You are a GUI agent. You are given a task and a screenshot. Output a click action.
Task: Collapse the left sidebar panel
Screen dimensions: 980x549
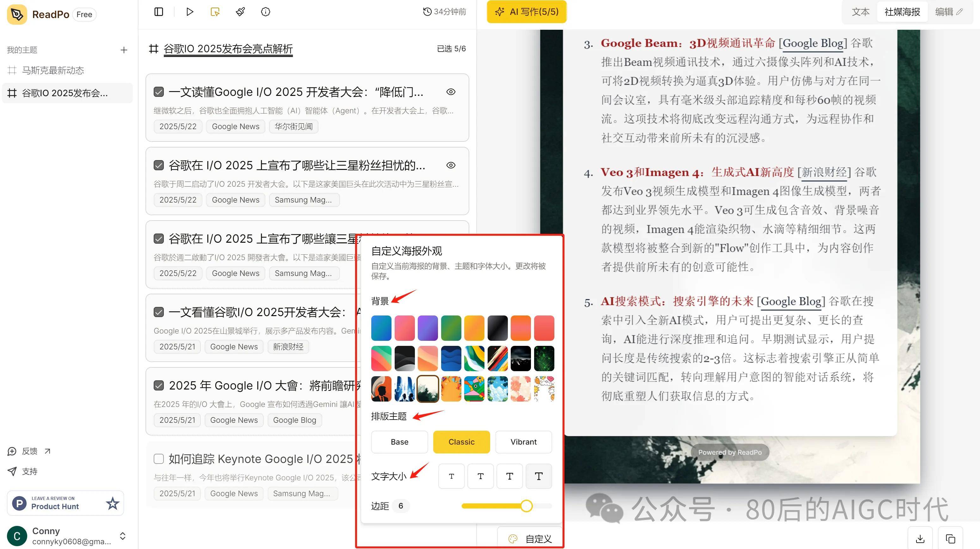158,12
